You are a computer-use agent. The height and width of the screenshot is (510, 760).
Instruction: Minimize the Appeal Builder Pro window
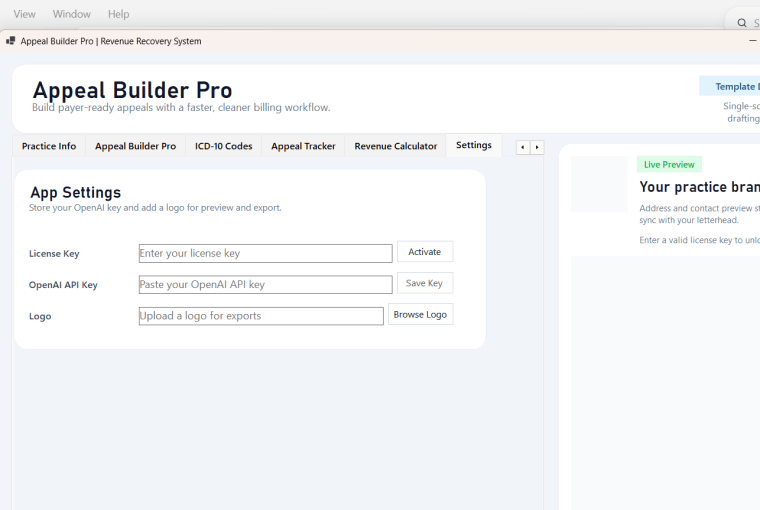(752, 41)
